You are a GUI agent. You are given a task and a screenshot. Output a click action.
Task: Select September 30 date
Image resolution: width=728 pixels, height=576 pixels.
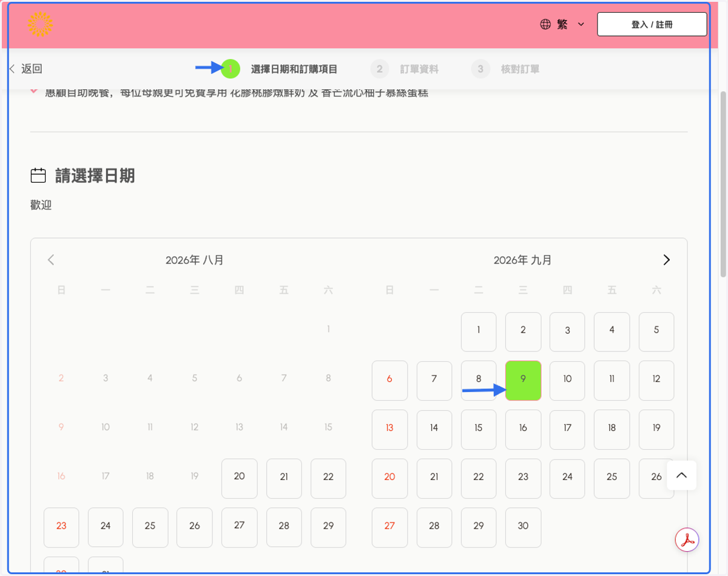coord(523,527)
